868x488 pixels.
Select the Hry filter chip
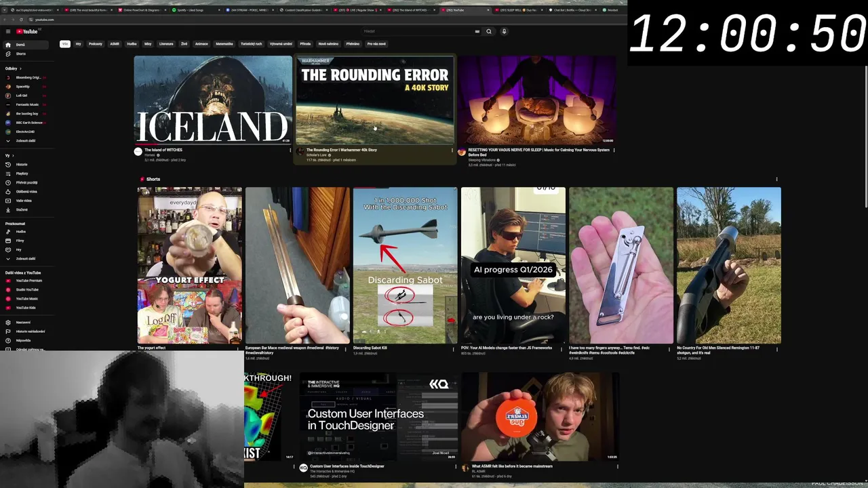[x=78, y=44]
